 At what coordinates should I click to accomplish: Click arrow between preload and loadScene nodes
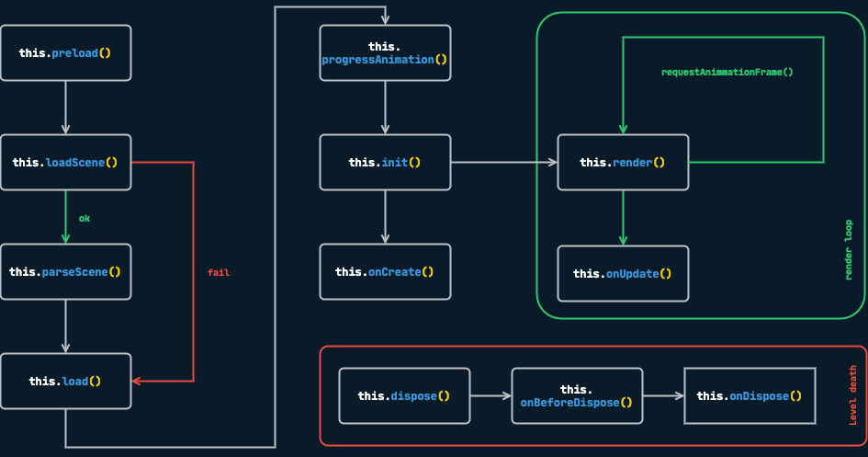pyautogui.click(x=65, y=107)
